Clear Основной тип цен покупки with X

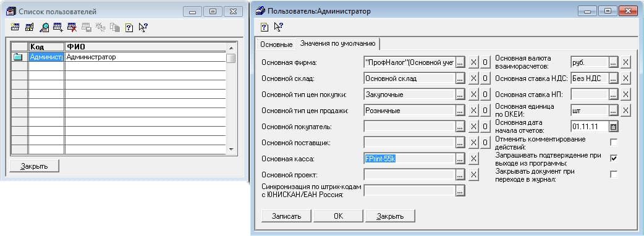pos(473,95)
